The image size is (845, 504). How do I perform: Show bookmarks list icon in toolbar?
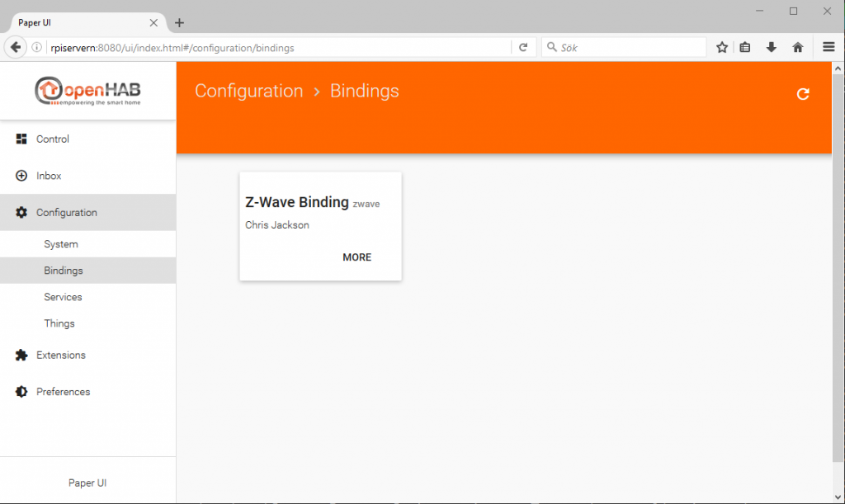pos(745,47)
